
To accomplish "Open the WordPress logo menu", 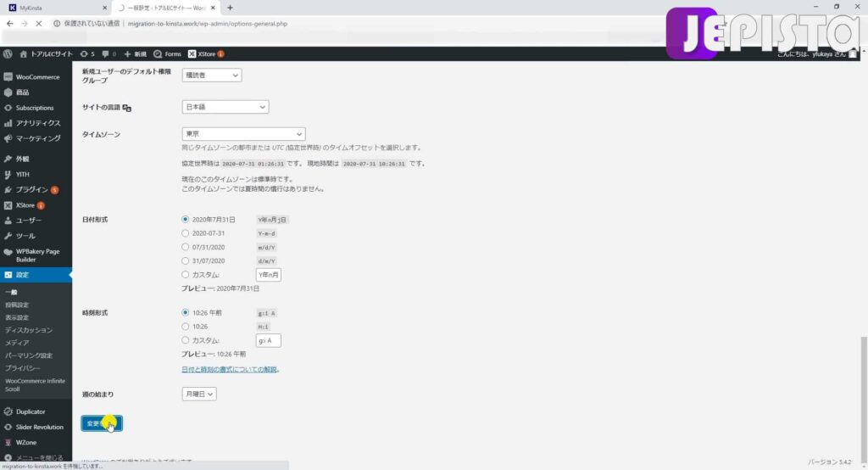I will point(8,53).
